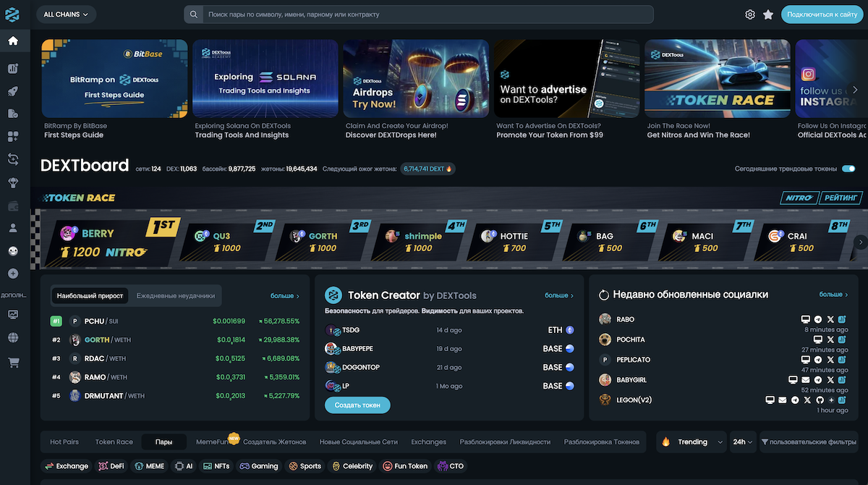Click the circled plus icon in sidebar
Viewport: 868px width, 485px height.
pos(13,274)
